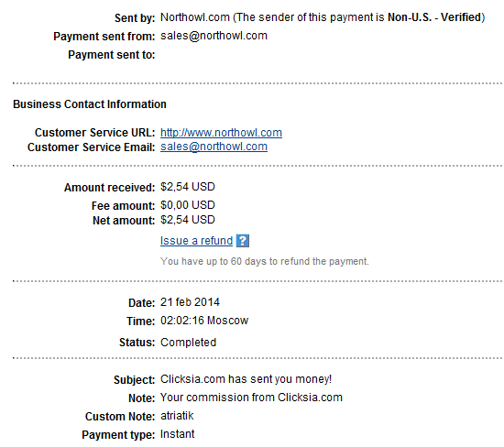Image resolution: width=504 pixels, height=447 pixels.
Task: Click the Fee amount $0,00 USD value
Action: tap(188, 205)
